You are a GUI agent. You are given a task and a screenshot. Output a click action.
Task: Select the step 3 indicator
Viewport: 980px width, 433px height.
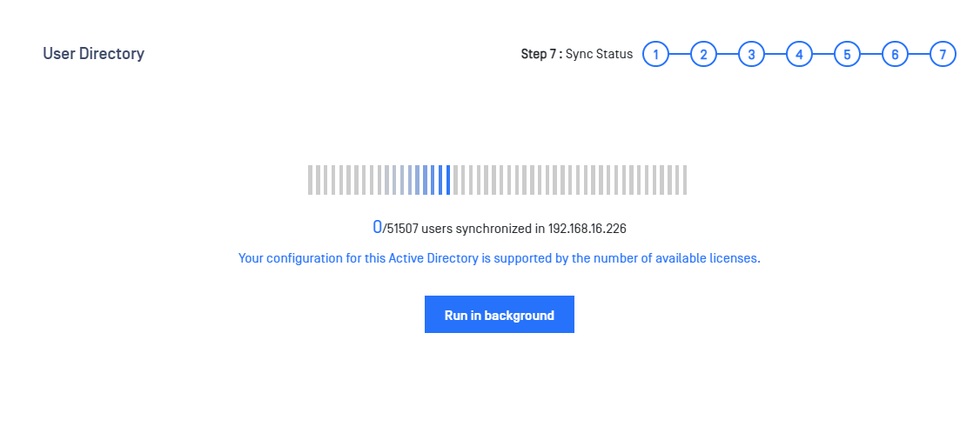pyautogui.click(x=751, y=55)
